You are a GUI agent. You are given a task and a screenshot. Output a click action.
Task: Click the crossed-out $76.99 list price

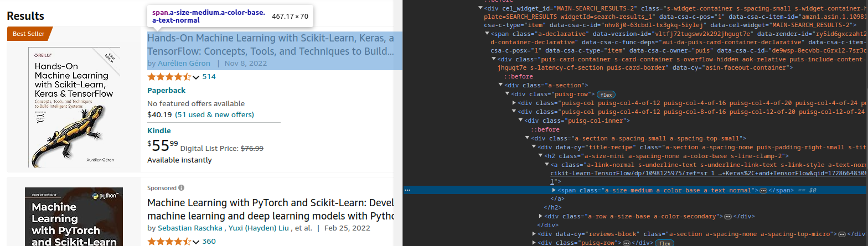(x=252, y=148)
